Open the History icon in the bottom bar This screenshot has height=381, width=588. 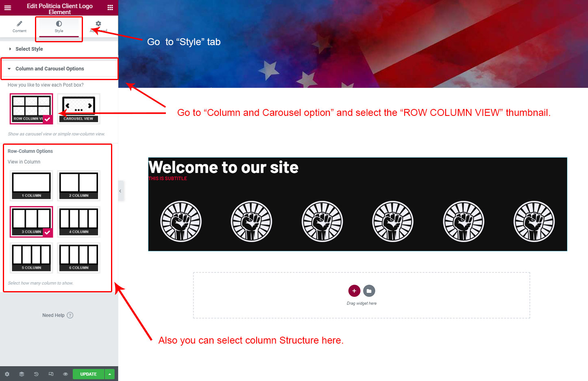[x=36, y=374]
